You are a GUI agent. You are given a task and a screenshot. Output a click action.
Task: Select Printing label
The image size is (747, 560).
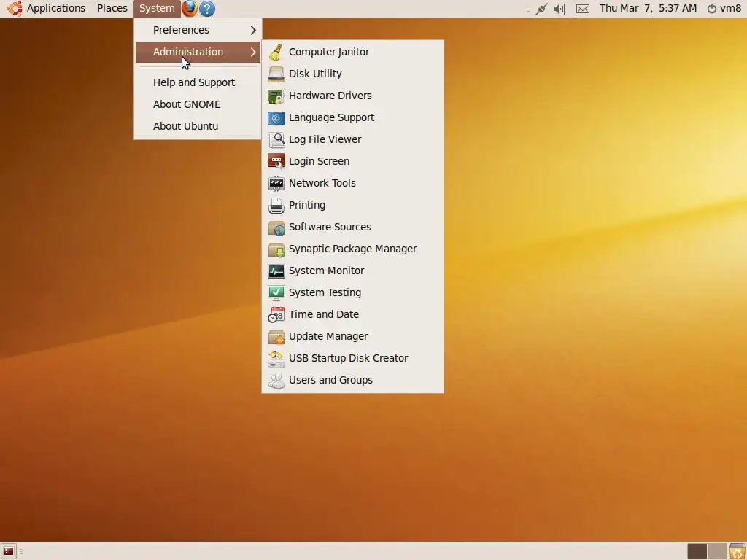point(307,205)
